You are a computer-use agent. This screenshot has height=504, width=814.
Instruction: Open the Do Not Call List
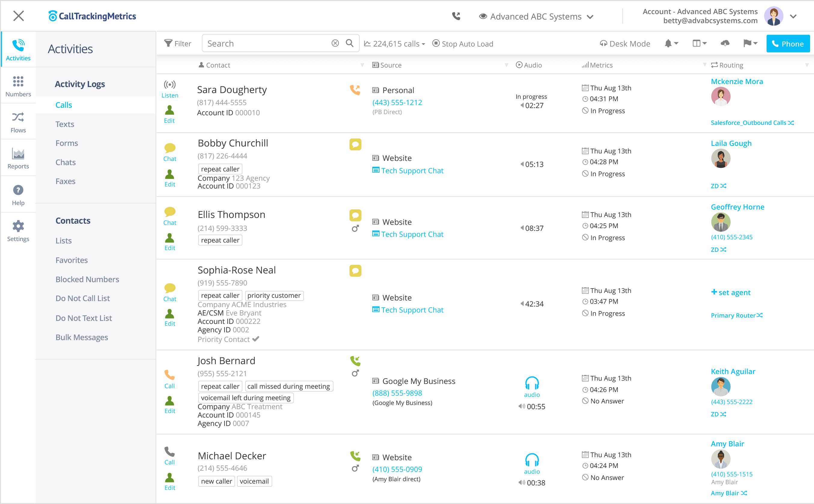click(82, 298)
